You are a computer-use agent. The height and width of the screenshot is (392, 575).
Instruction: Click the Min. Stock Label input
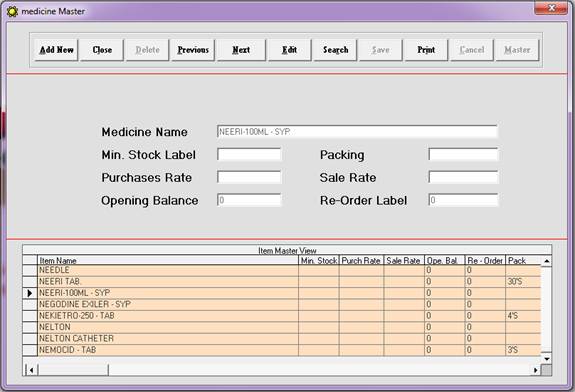pos(249,154)
